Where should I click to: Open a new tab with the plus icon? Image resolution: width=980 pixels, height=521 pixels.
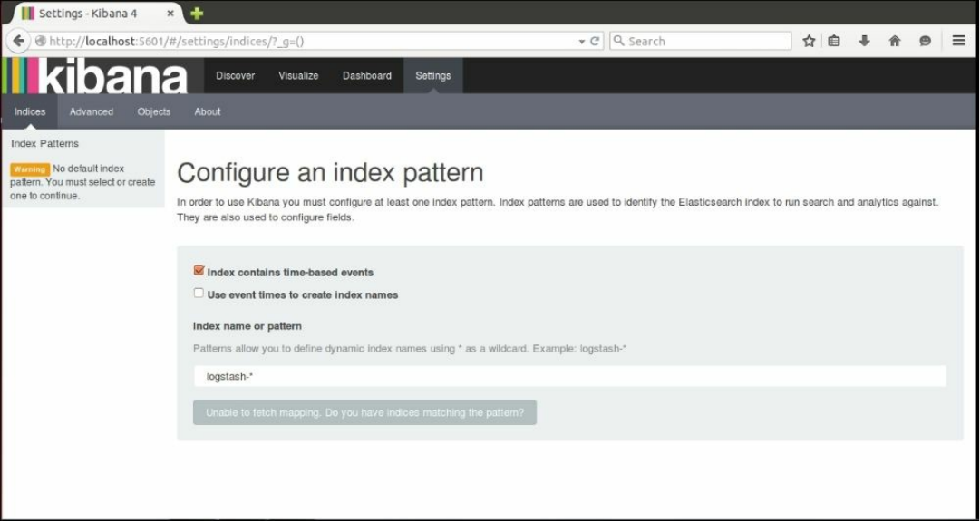(x=197, y=13)
